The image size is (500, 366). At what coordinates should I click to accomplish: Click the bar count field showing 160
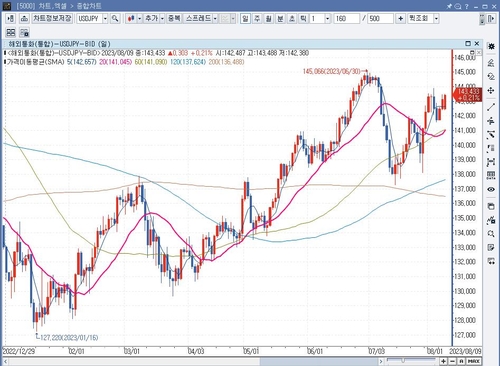(347, 19)
